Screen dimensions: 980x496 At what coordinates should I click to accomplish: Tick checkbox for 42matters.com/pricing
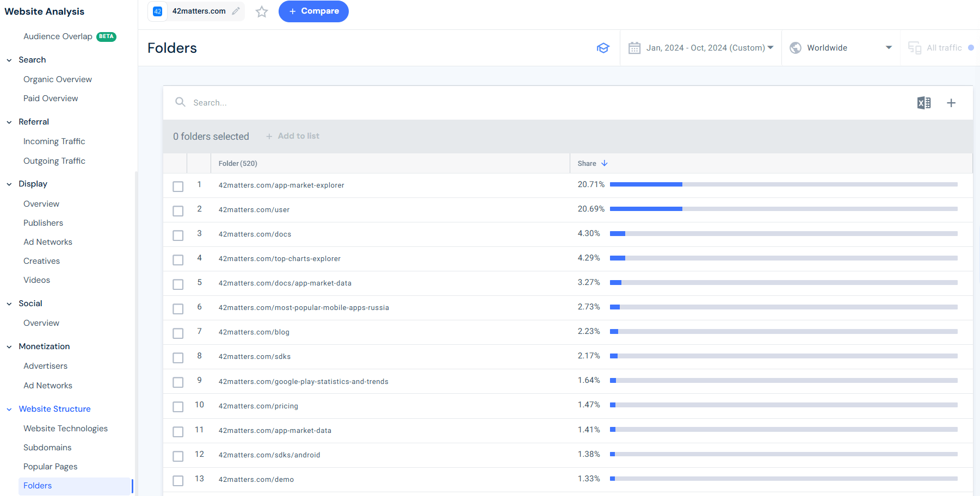[x=178, y=407]
